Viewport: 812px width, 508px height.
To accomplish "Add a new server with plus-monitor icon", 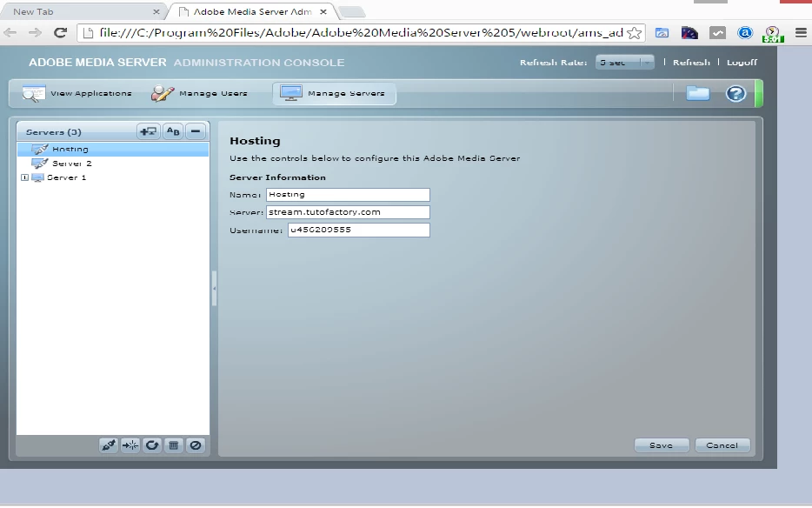I will click(x=148, y=131).
